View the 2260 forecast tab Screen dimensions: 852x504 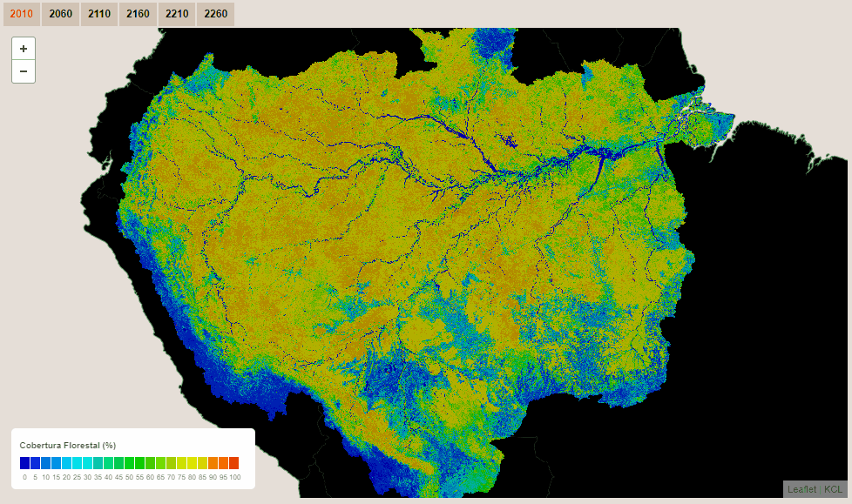click(214, 14)
